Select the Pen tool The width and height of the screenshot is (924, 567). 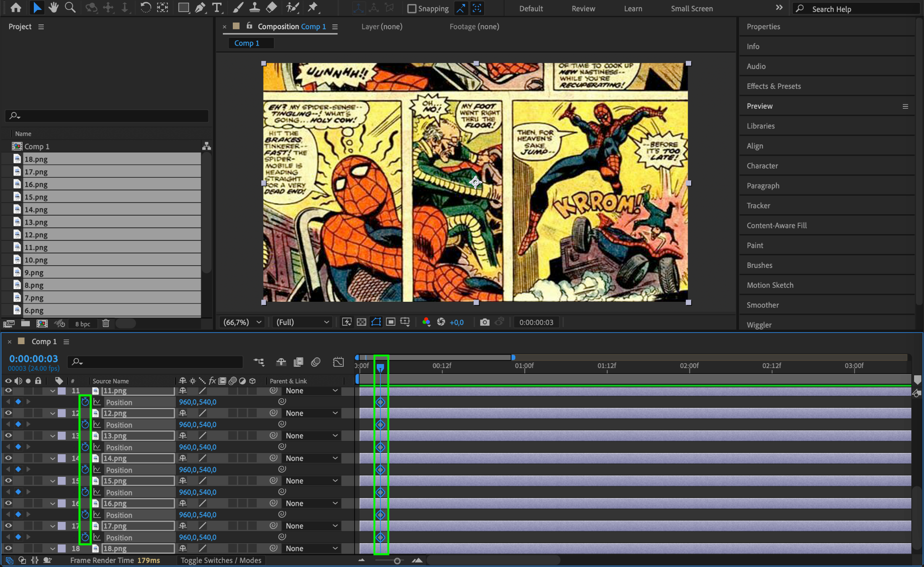coord(200,8)
